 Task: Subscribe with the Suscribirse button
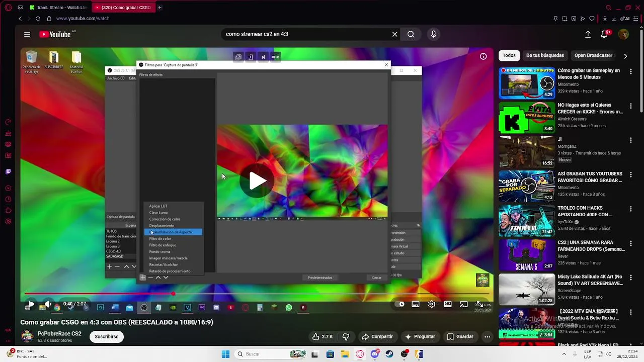tap(107, 336)
